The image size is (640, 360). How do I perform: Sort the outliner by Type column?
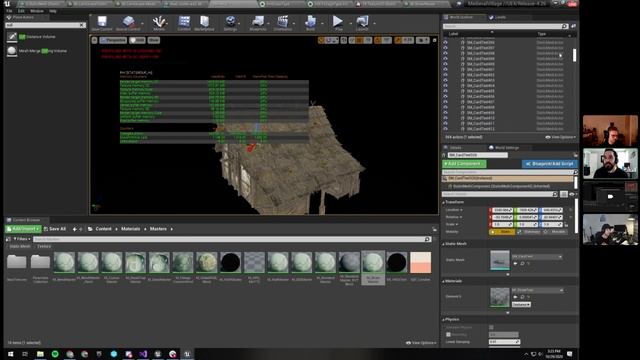pyautogui.click(x=542, y=34)
